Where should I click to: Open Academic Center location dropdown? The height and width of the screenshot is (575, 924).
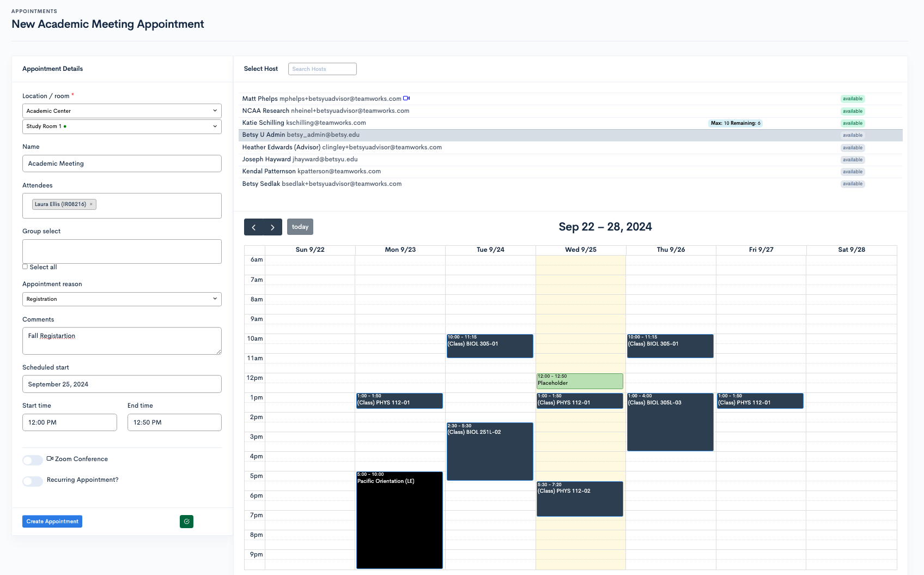click(x=122, y=111)
